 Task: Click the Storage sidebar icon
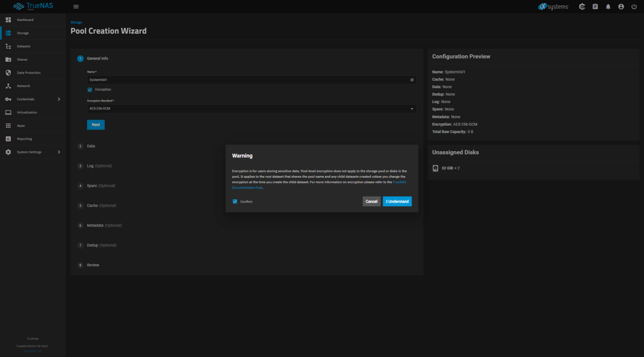[8, 33]
